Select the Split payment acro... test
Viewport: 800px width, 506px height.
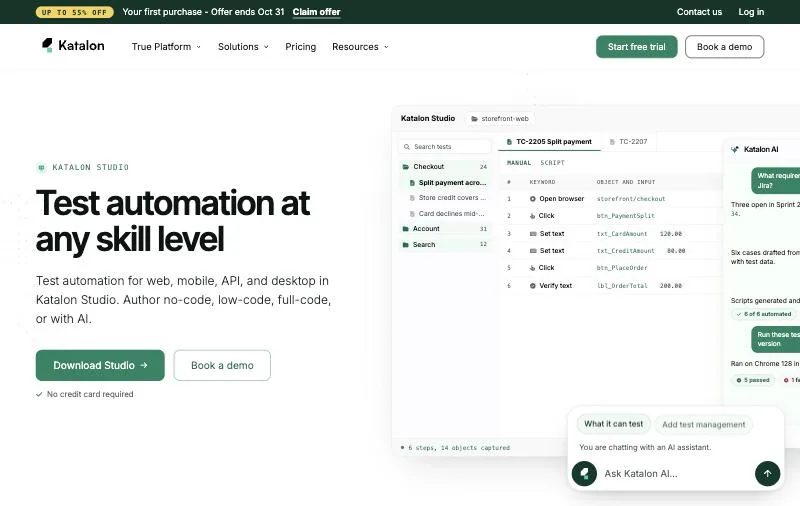[447, 183]
